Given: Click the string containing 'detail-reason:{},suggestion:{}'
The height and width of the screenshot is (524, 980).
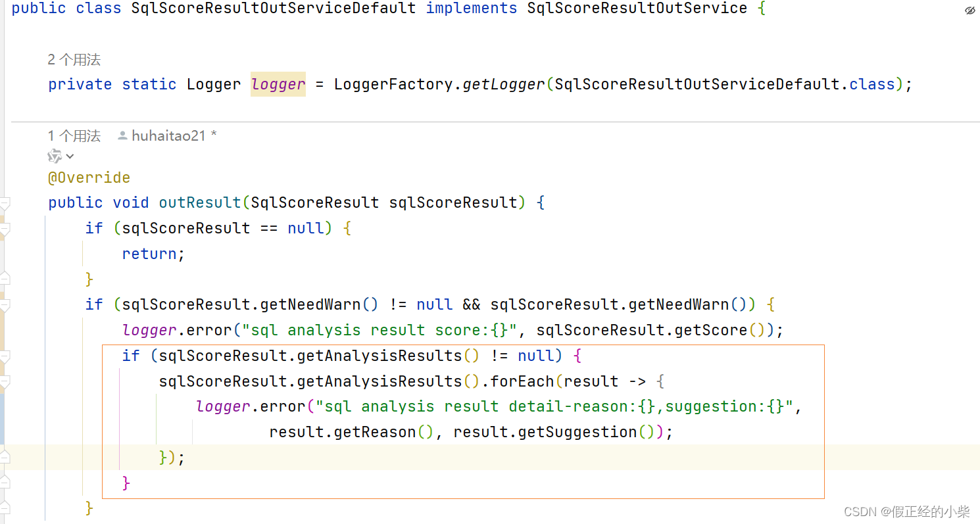Looking at the screenshot, I should point(555,406).
